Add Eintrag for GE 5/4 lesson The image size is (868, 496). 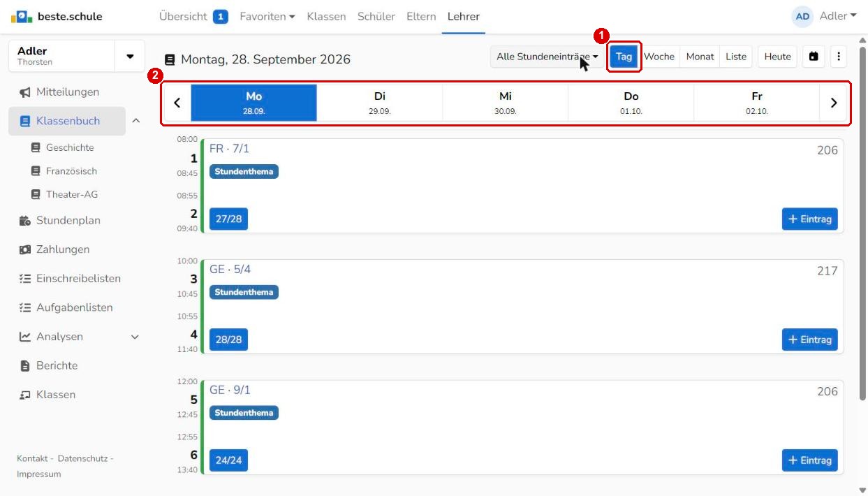tap(809, 340)
